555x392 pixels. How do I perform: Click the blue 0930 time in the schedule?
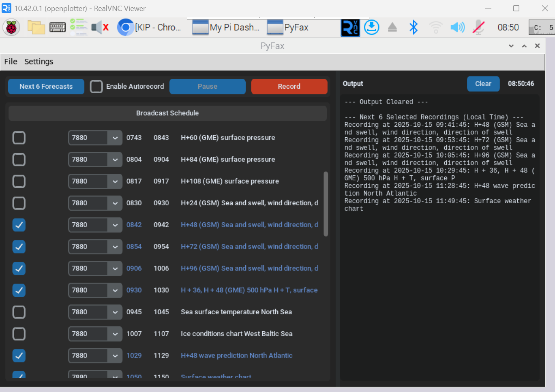(134, 290)
